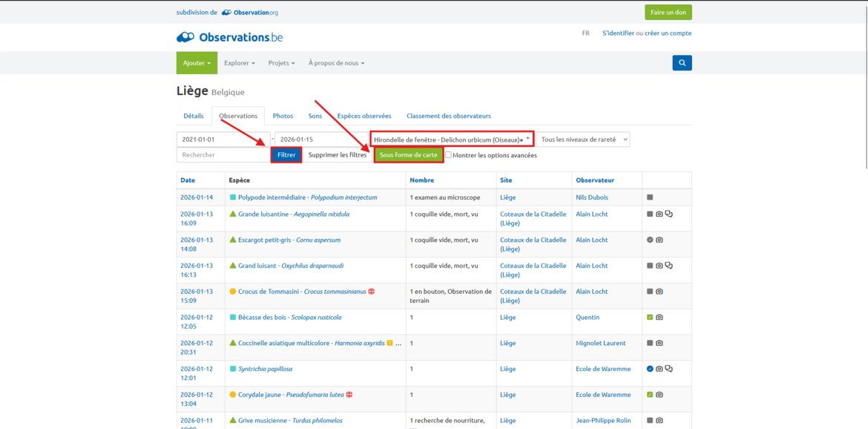Click the magnifier search icon button
Screen dimensions: 868x429
pyautogui.click(x=682, y=63)
